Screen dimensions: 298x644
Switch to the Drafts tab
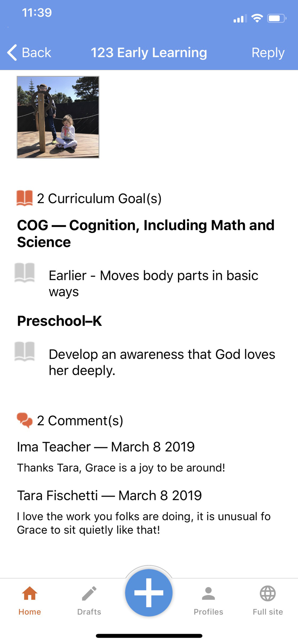(x=89, y=601)
